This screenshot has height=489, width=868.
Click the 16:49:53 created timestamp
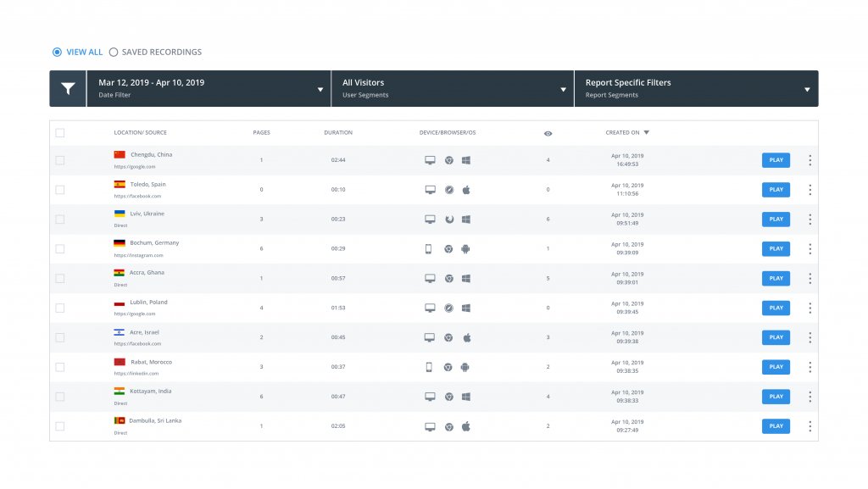pyautogui.click(x=627, y=164)
